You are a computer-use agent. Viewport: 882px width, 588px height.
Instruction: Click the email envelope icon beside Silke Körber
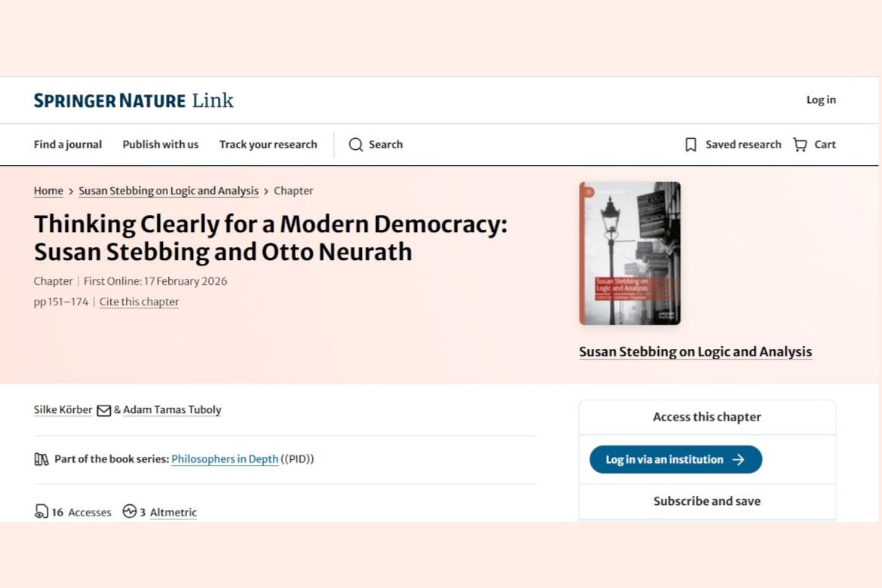(x=104, y=411)
